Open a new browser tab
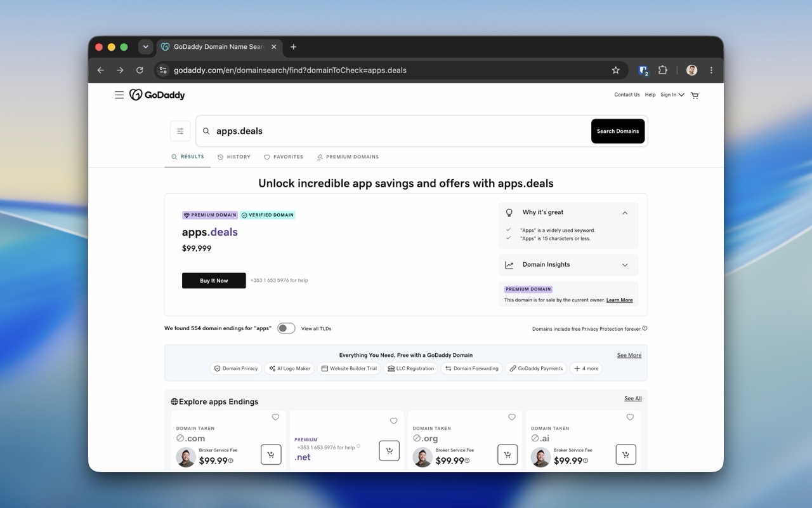 click(x=293, y=47)
